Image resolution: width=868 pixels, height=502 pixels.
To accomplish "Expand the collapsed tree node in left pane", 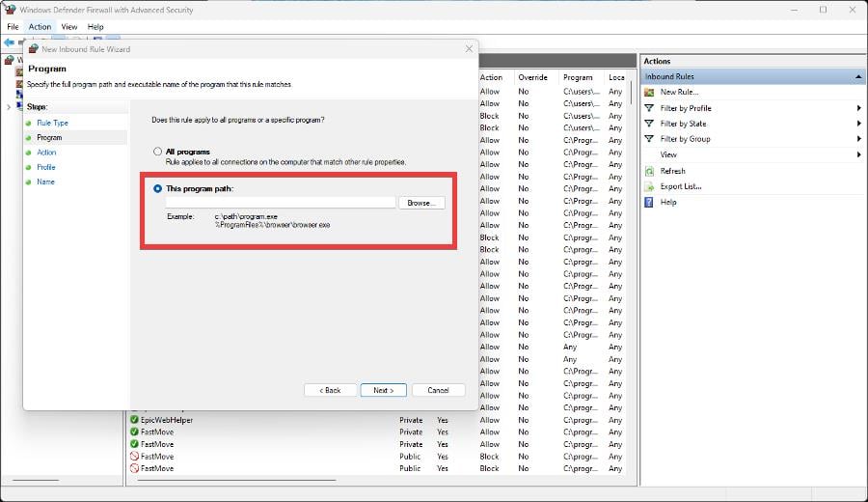I will pos(9,107).
